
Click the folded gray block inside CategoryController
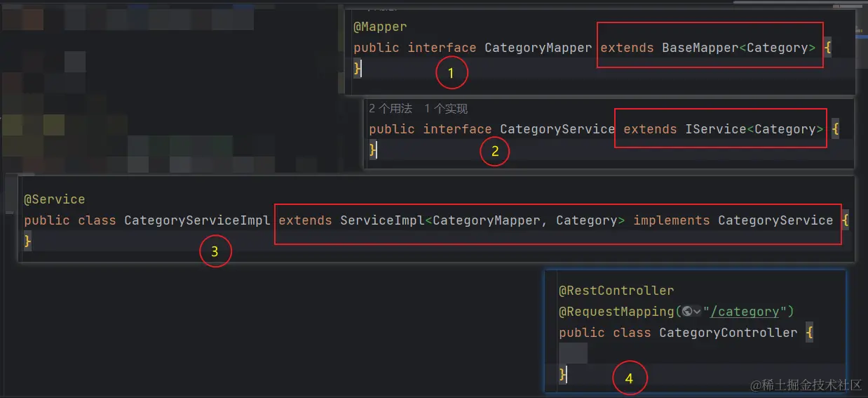(574, 353)
